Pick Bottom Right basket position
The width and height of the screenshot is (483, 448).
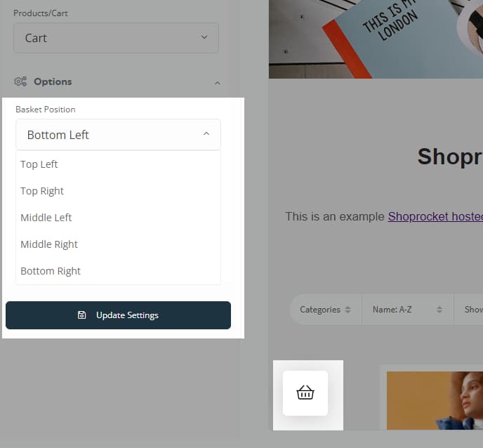pos(51,271)
